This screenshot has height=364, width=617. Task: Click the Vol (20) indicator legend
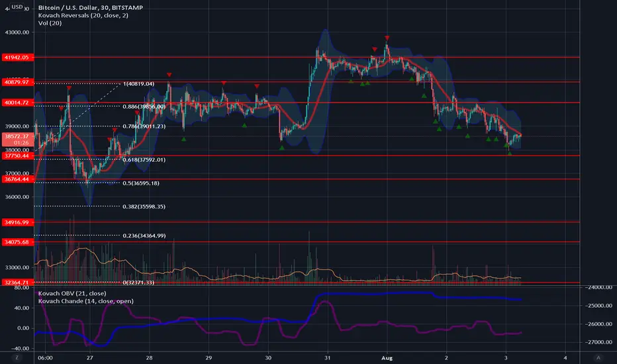point(50,23)
